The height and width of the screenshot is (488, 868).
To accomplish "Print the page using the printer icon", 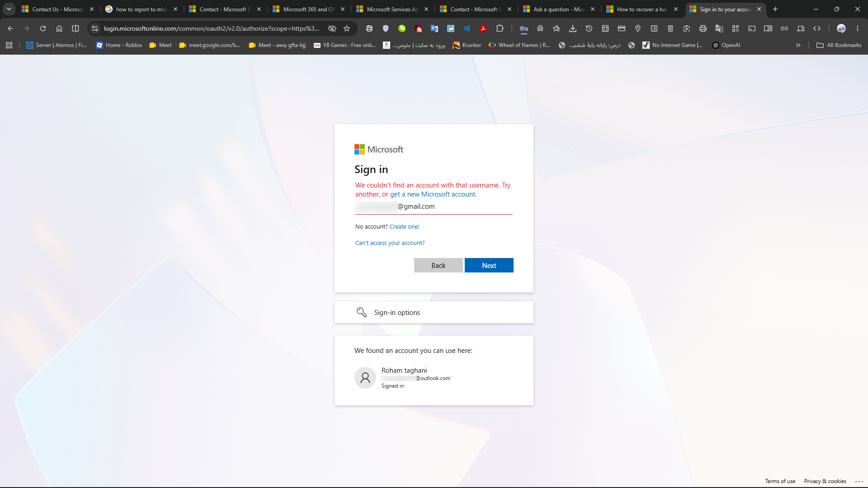I will tap(703, 28).
